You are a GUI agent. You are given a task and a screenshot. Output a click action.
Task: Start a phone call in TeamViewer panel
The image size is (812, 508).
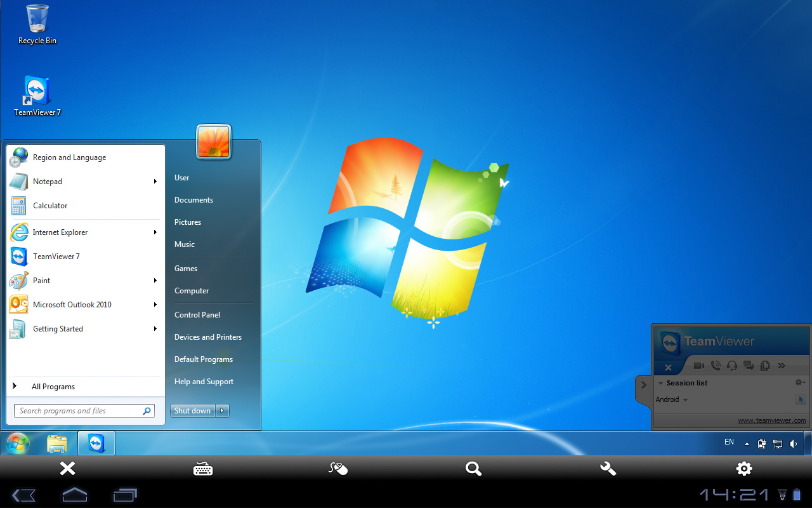tap(716, 366)
